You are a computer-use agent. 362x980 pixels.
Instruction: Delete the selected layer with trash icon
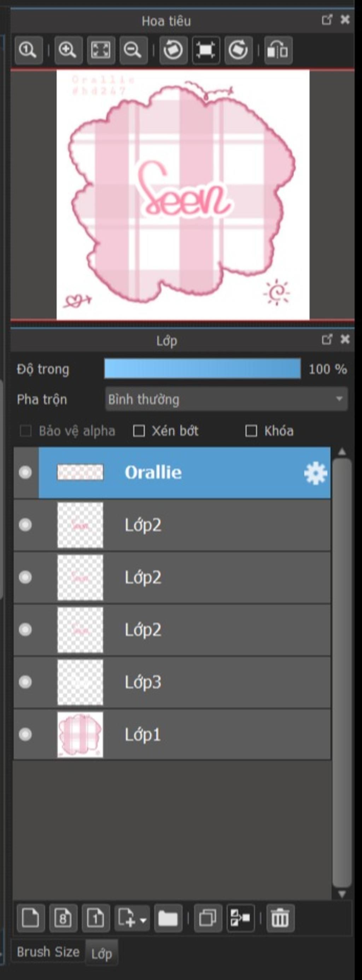click(x=280, y=918)
